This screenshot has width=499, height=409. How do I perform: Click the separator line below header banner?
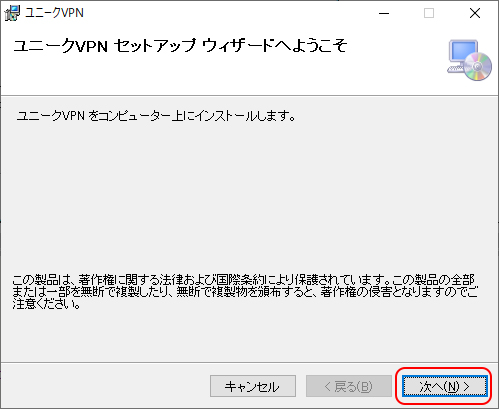pos(249,96)
